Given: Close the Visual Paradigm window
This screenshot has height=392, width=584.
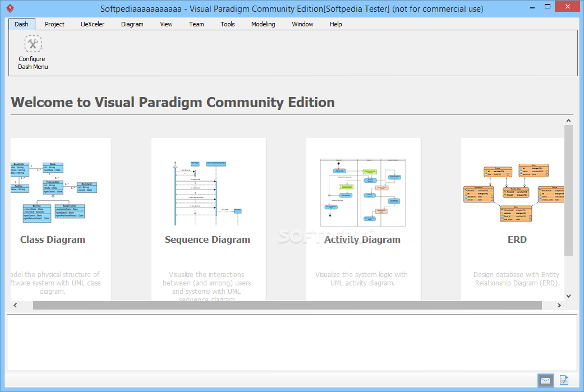Looking at the screenshot, I should point(568,6).
